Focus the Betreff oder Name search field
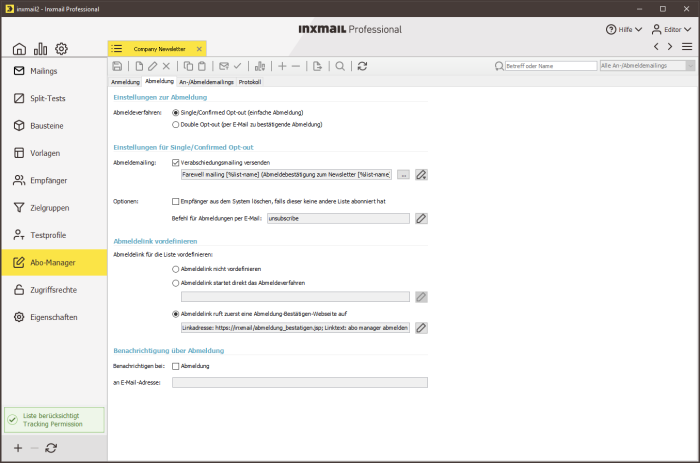 [551, 66]
